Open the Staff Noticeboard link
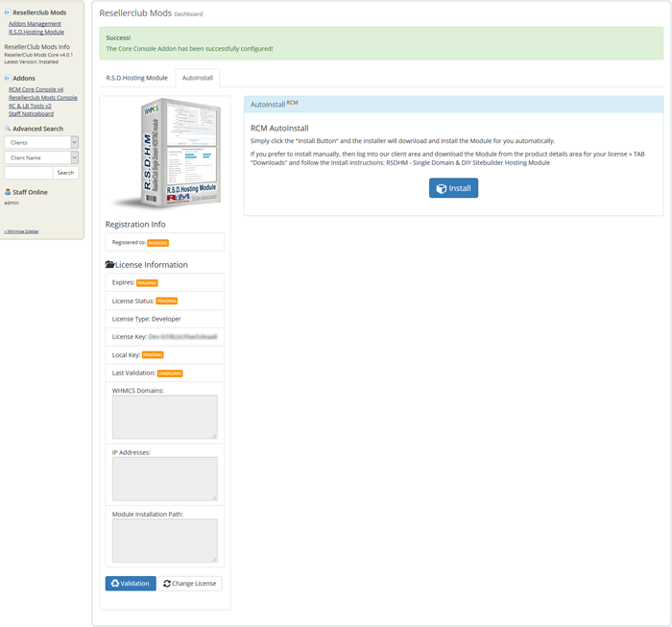Image resolution: width=672 pixels, height=627 pixels. point(32,113)
